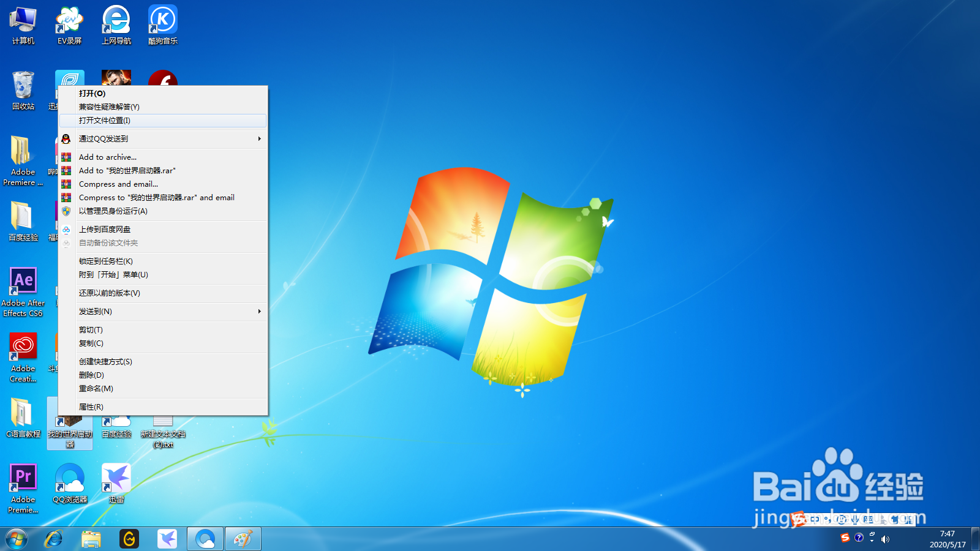The height and width of the screenshot is (551, 980).
Task: Open the Sogou skin shirt icon
Action: pyautogui.click(x=895, y=519)
